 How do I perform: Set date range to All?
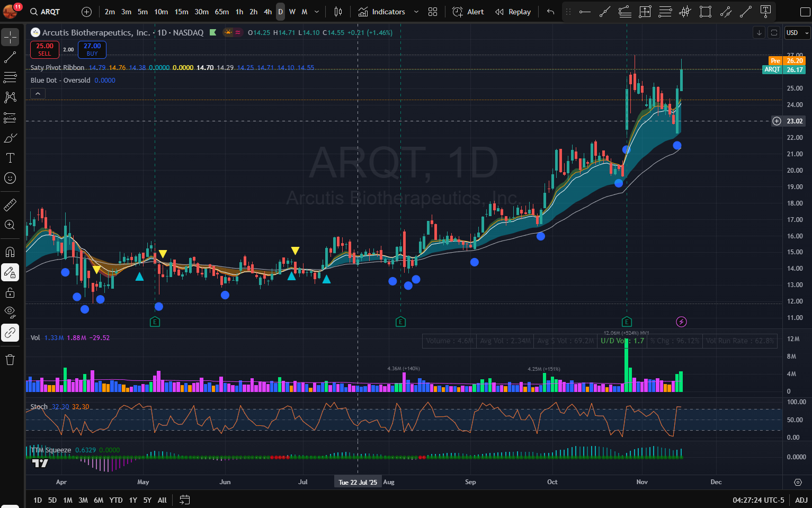[x=162, y=500]
